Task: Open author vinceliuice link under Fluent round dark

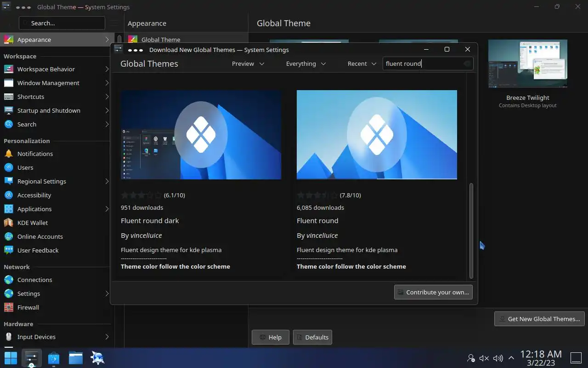Action: pyautogui.click(x=146, y=235)
